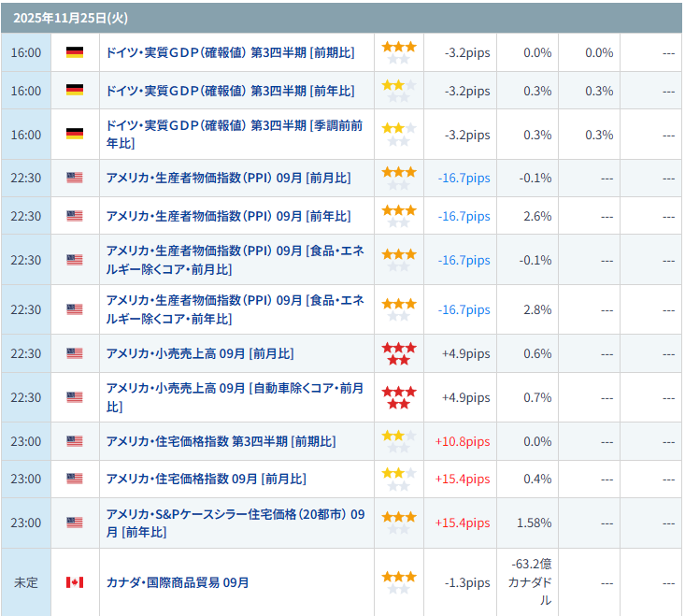Open ドイツ・実質GDP 第3四半期 前期比 event link

(230, 52)
